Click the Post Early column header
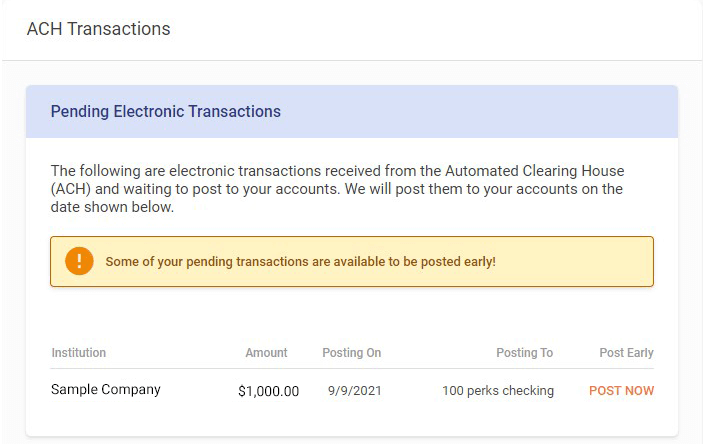The height and width of the screenshot is (444, 706). (x=626, y=353)
